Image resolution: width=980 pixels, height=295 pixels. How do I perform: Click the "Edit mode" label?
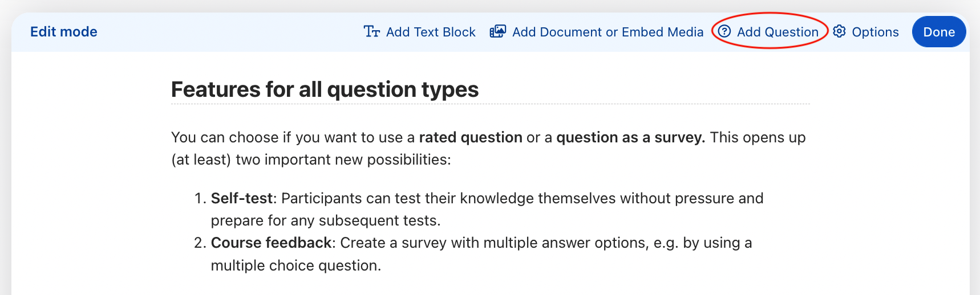tap(64, 32)
